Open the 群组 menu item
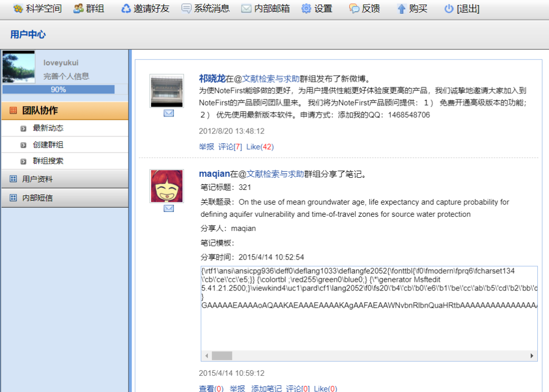The height and width of the screenshot is (392, 549). click(89, 9)
